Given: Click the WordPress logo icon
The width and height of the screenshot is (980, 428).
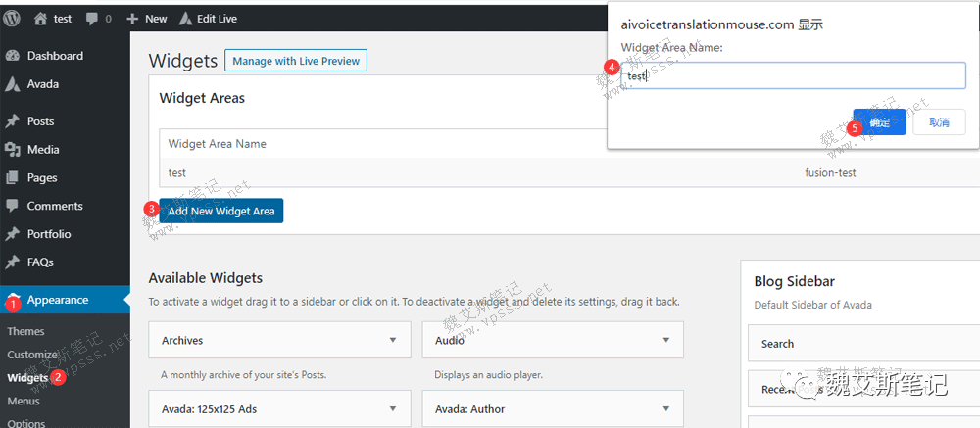Looking at the screenshot, I should coord(12,19).
